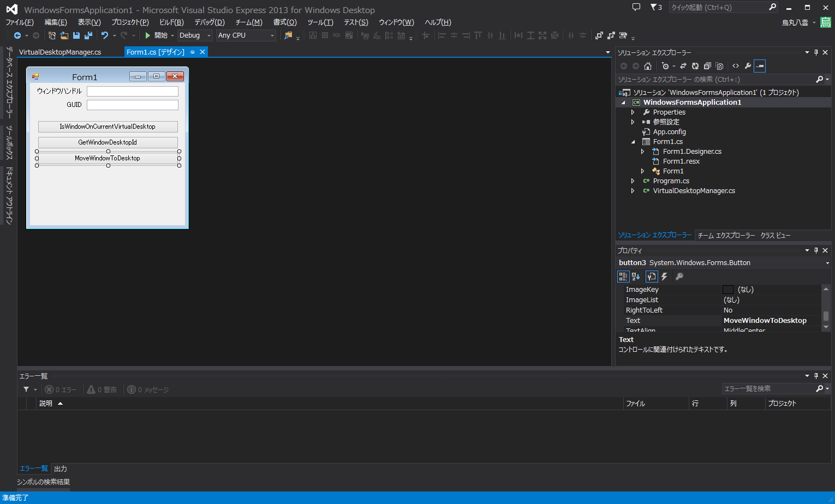Select the IsWindowOnCurrentVirtualDesktop button in designer
This screenshot has width=835, height=504.
coord(108,127)
